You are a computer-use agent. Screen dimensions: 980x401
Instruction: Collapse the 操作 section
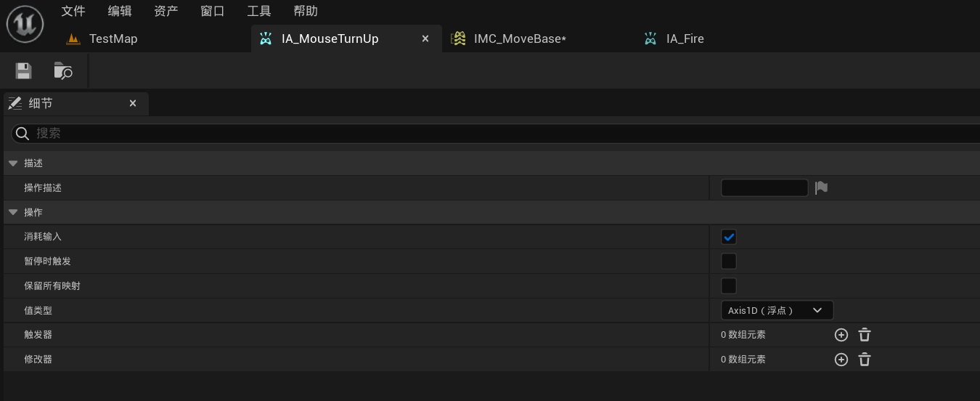[13, 212]
